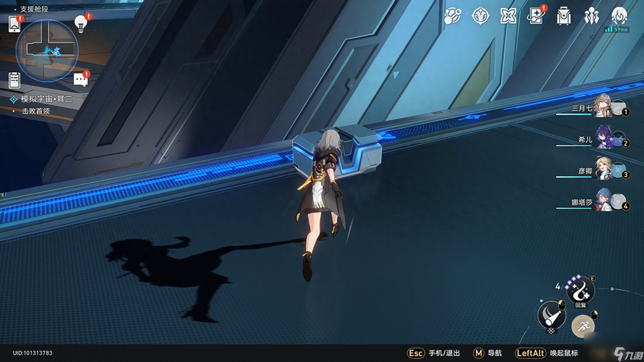This screenshot has height=362, width=644.
Task: Click the baseball bat attack button
Action: 552,315
